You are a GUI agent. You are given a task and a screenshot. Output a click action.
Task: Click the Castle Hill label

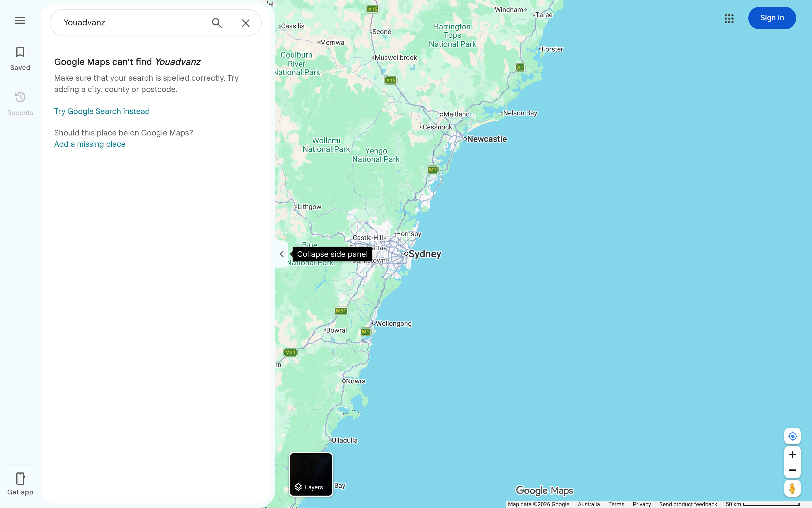pos(368,238)
